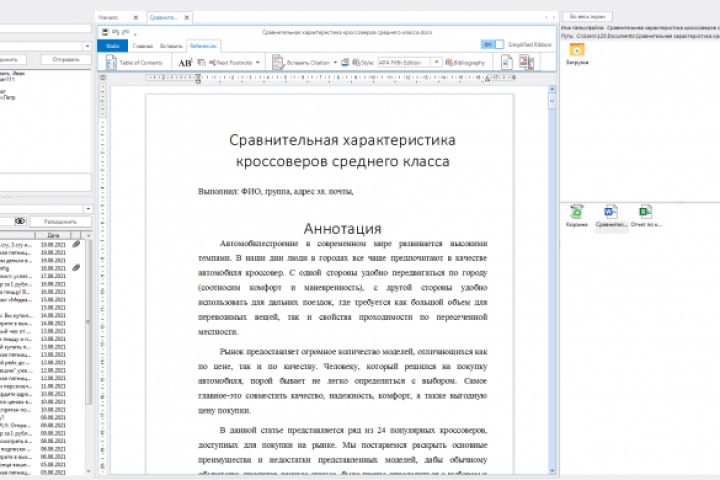Close the Начало tab

[x=135, y=17]
